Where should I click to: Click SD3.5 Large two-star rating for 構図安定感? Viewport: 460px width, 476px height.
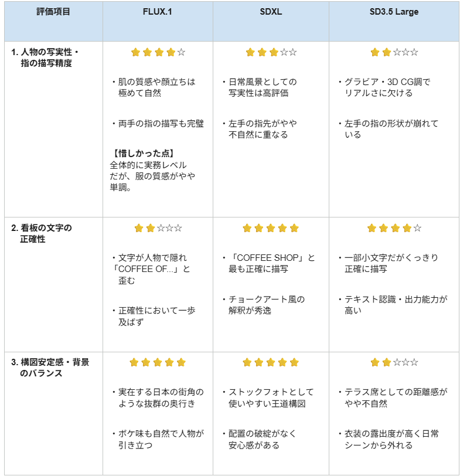tap(394, 362)
